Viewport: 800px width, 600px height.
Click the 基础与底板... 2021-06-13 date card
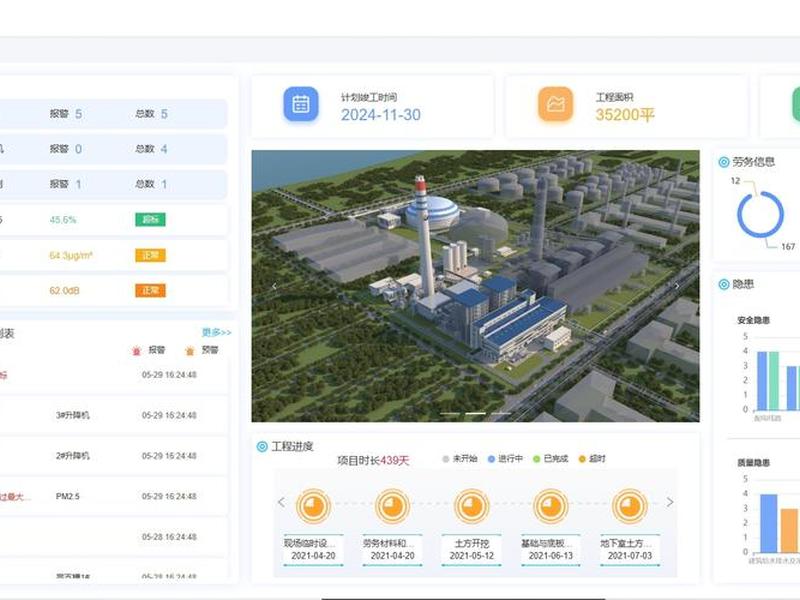(x=551, y=550)
